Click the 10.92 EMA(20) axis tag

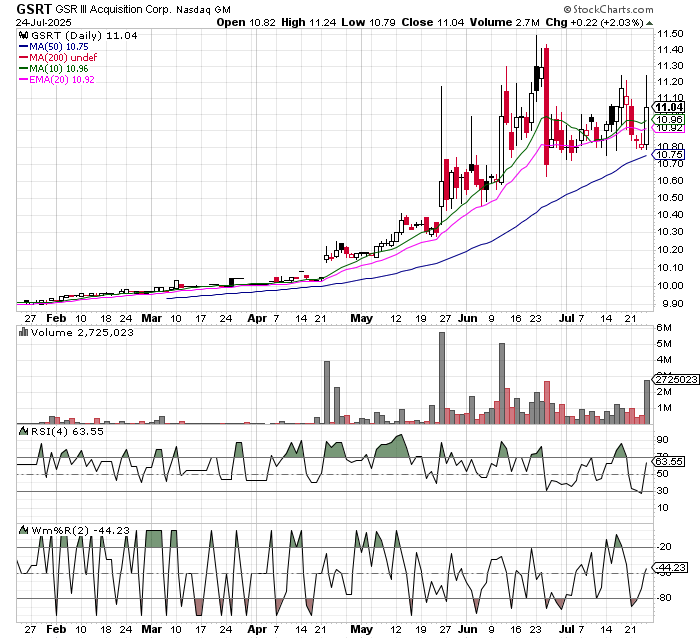pyautogui.click(x=669, y=128)
